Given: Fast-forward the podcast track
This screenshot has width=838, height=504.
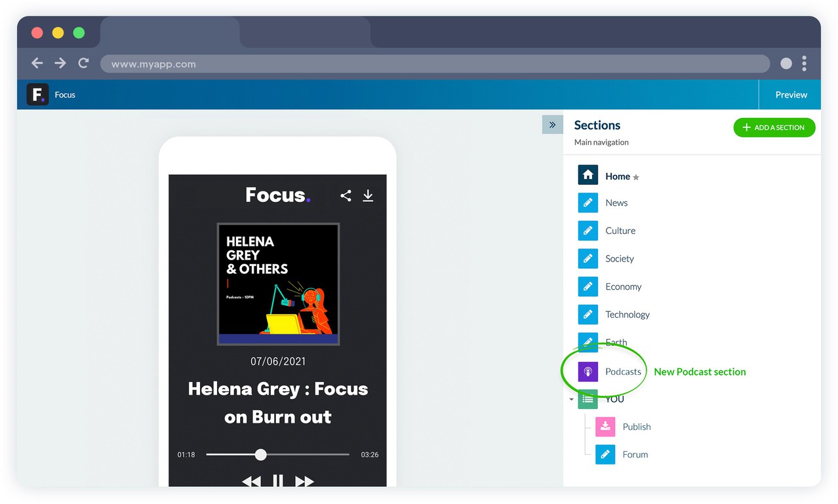Looking at the screenshot, I should tap(304, 482).
